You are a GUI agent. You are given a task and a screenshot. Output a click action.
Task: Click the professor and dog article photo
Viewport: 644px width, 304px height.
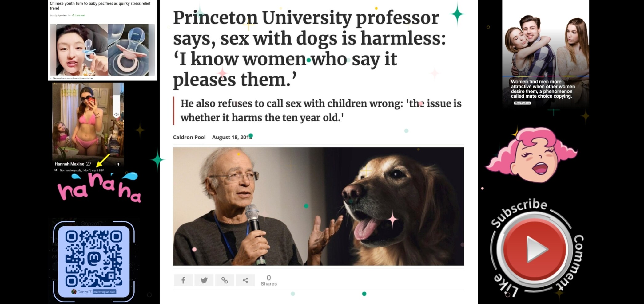pos(318,206)
